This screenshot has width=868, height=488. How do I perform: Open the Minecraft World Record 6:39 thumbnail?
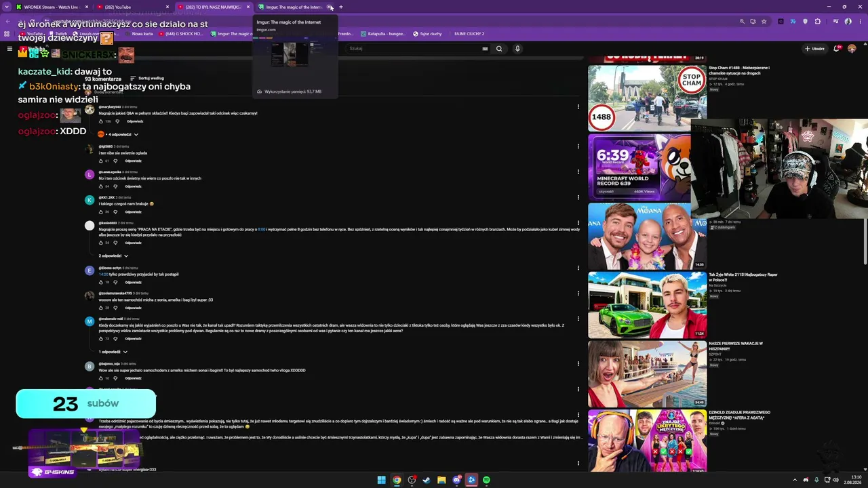coord(639,167)
